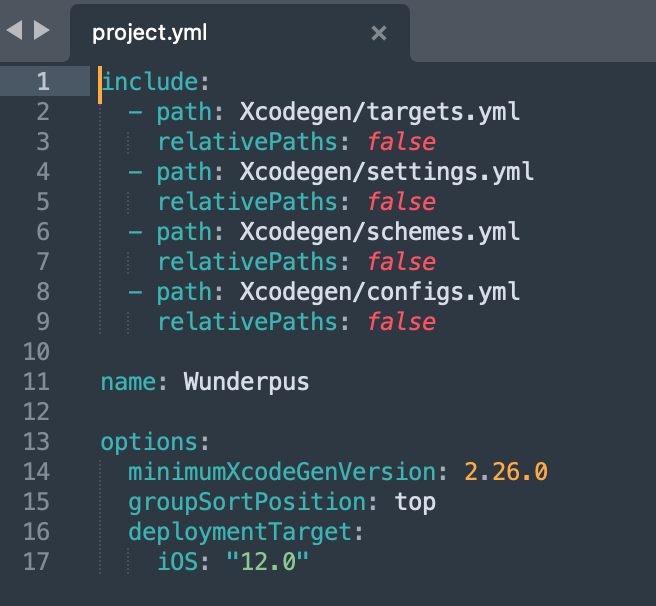
Task: Click the '2.26.0' version value
Action: [x=506, y=472]
